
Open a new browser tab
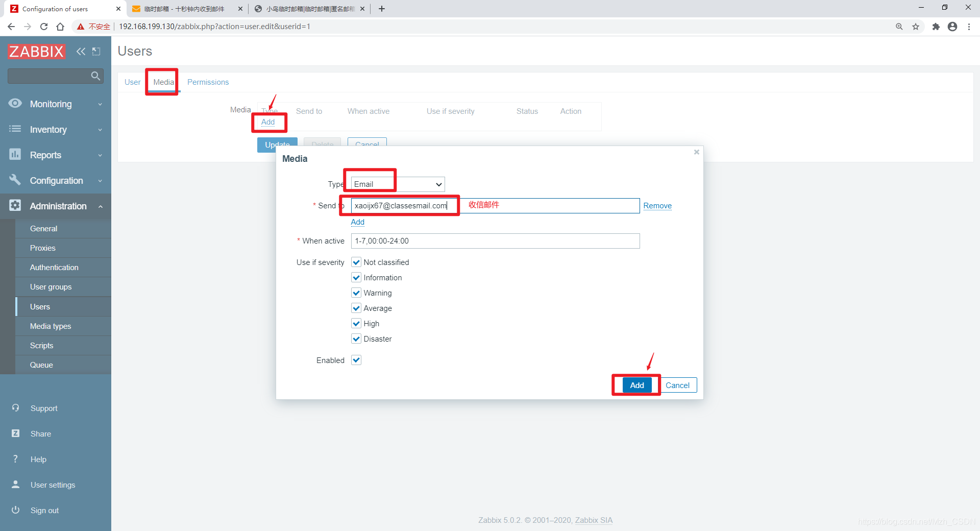coord(381,9)
